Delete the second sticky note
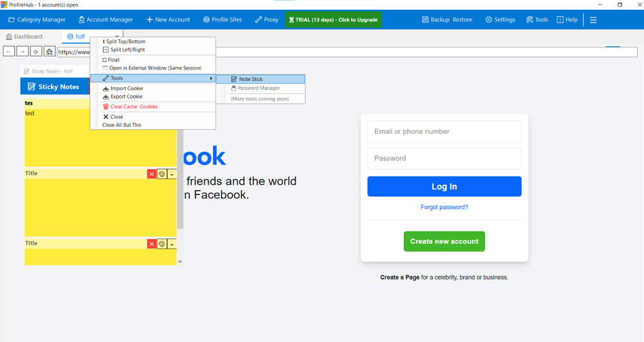644x342 pixels. (151, 174)
